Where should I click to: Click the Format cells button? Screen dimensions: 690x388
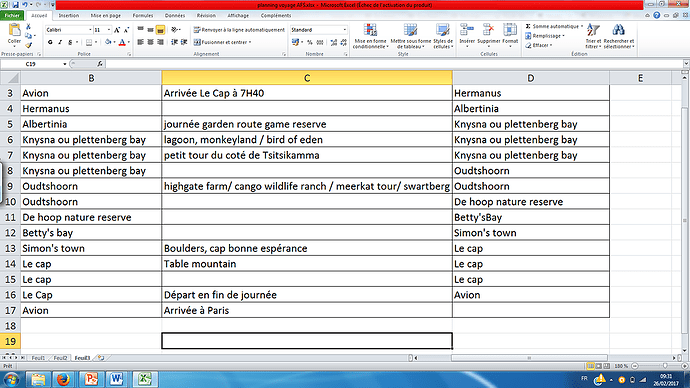tap(510, 36)
